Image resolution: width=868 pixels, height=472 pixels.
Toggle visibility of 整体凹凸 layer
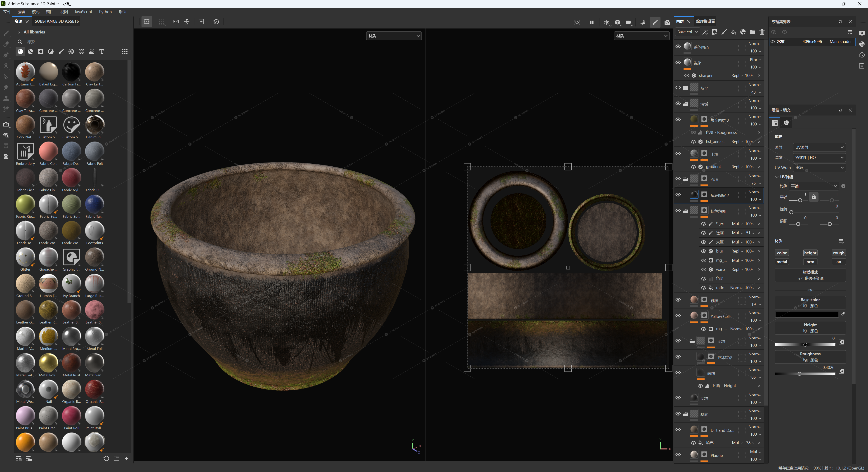[x=678, y=47]
